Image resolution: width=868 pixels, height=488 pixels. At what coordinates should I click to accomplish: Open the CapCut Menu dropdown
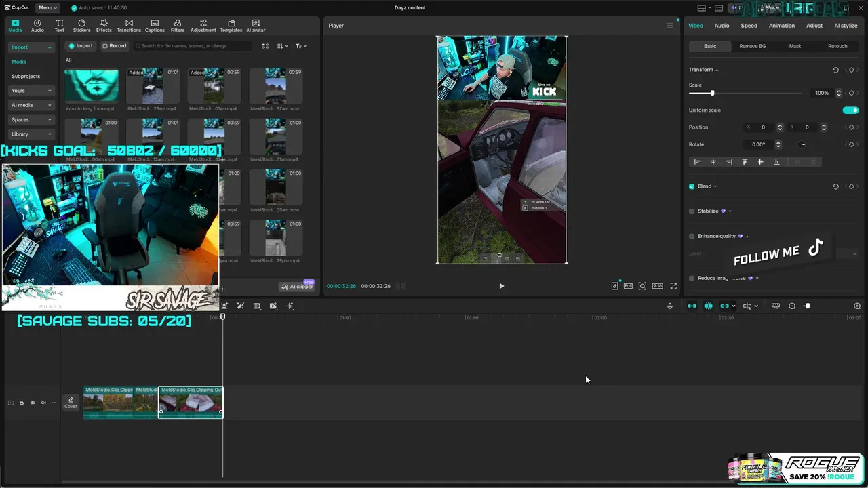(x=47, y=7)
